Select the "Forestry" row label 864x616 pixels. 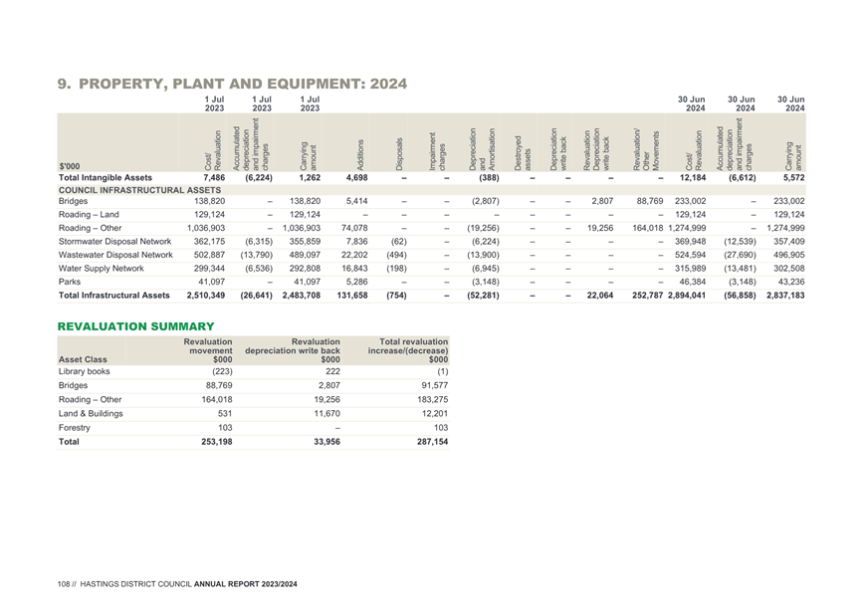[x=75, y=428]
